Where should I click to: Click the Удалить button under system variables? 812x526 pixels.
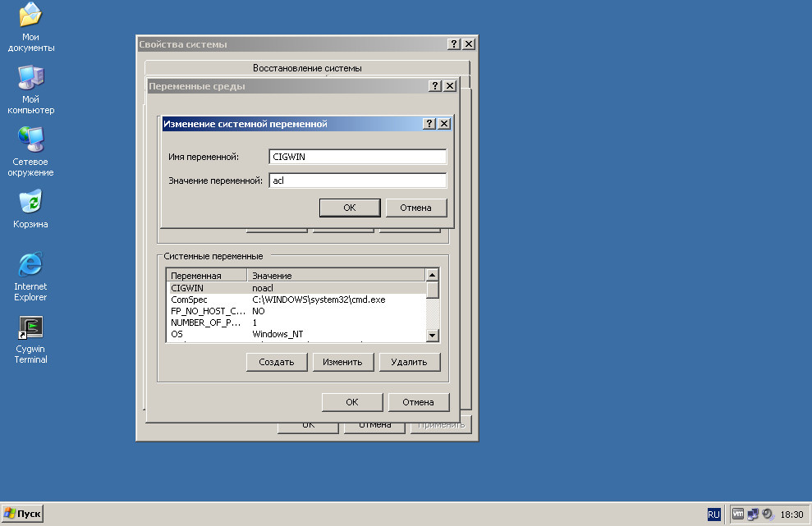pos(409,362)
